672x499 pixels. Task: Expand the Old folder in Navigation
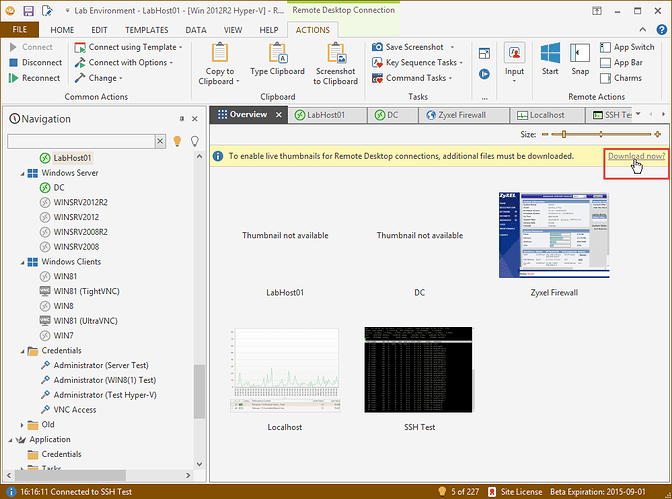pos(21,424)
